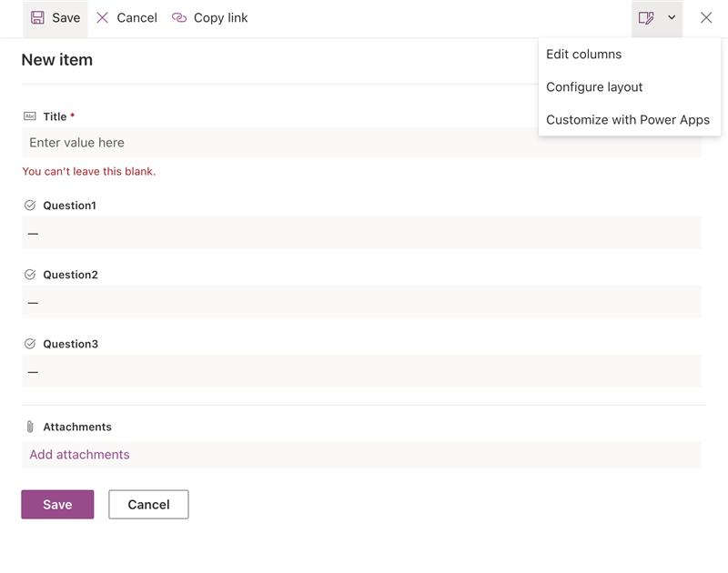Click the Title field label
This screenshot has height=573, width=728.
click(55, 116)
